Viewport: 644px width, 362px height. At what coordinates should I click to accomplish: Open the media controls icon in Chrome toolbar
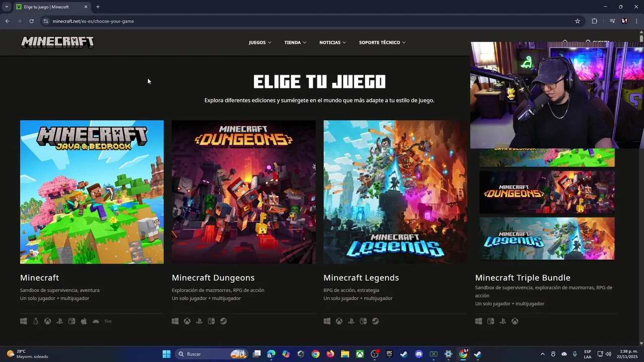click(612, 21)
